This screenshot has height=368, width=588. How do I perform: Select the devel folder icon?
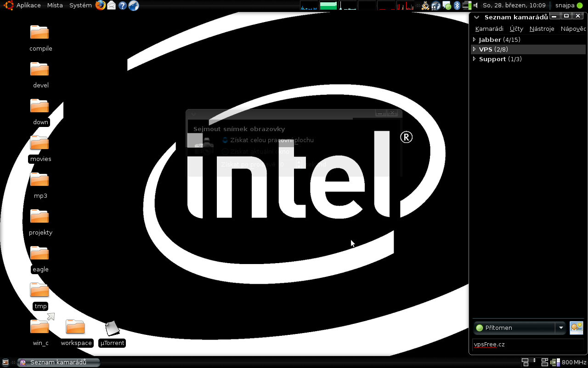point(40,70)
